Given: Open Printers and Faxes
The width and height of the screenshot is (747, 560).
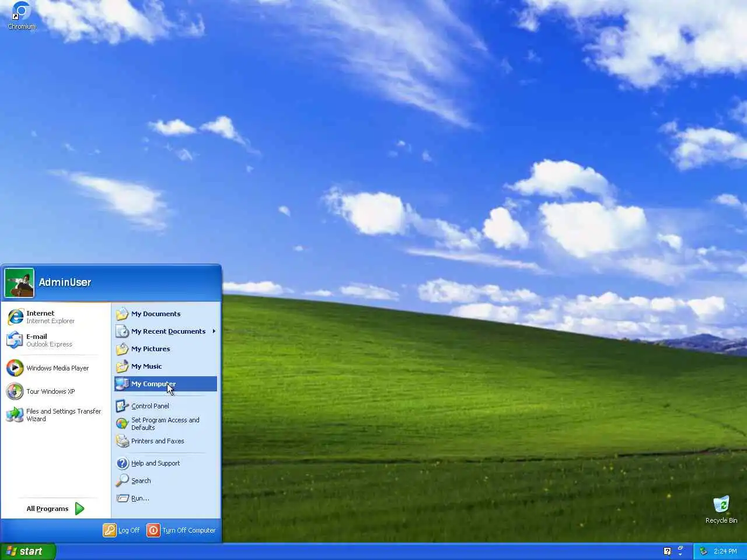Looking at the screenshot, I should tap(166, 441).
